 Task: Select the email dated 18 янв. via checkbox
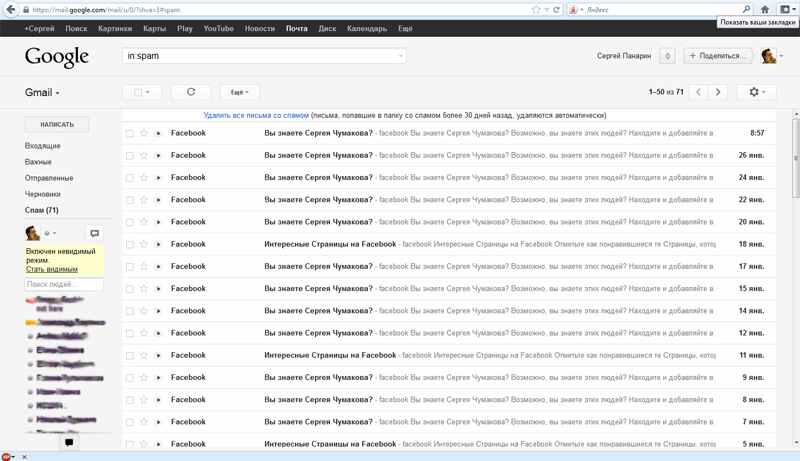coord(130,244)
